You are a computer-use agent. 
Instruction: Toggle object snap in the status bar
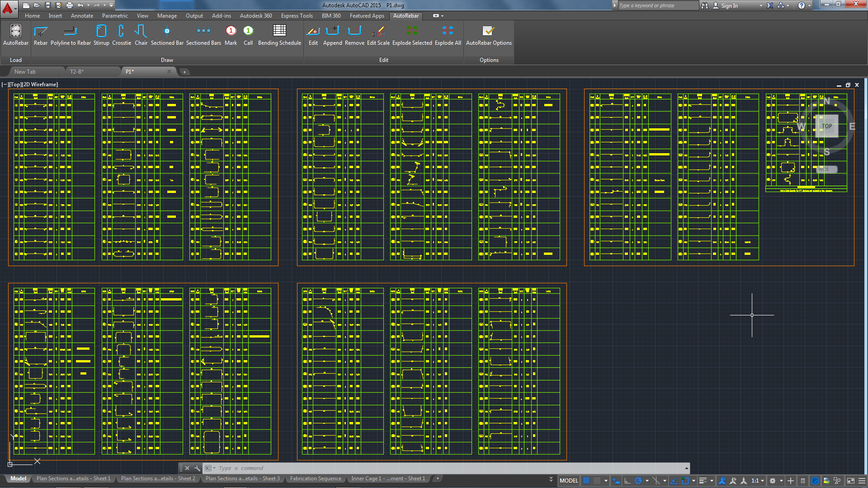tap(686, 480)
